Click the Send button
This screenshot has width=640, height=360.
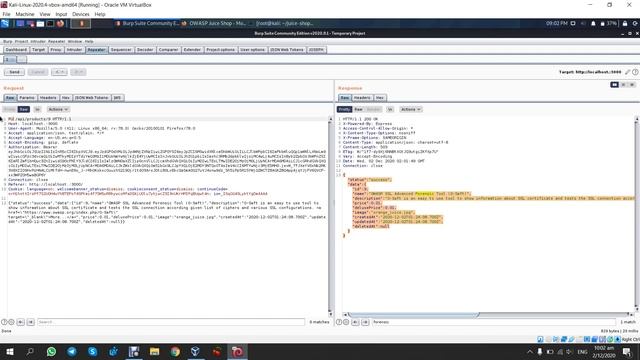pyautogui.click(x=14, y=72)
